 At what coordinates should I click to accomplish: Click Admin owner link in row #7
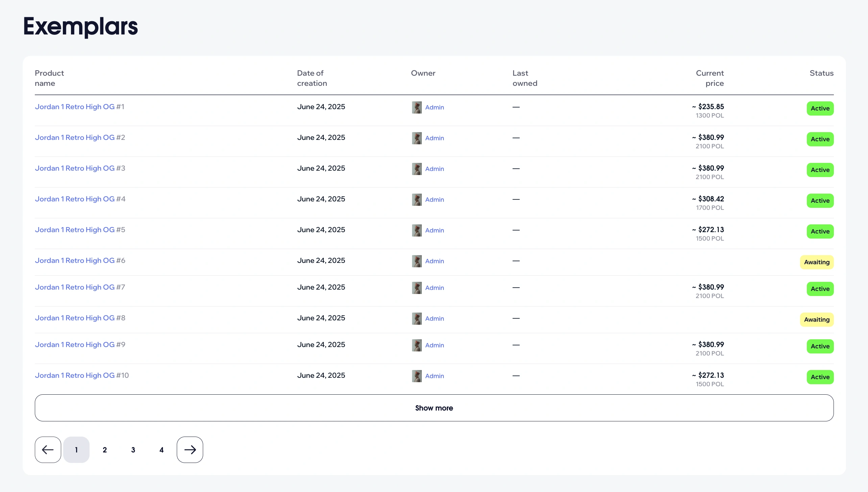434,288
